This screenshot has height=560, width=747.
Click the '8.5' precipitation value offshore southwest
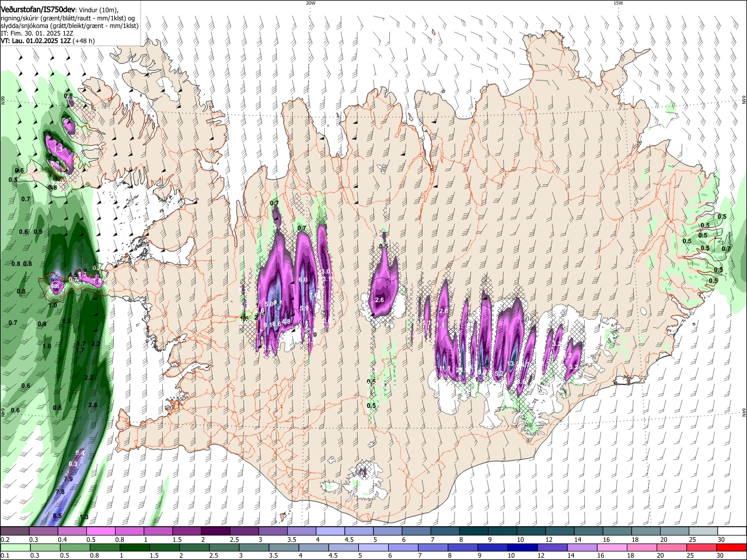(57, 516)
